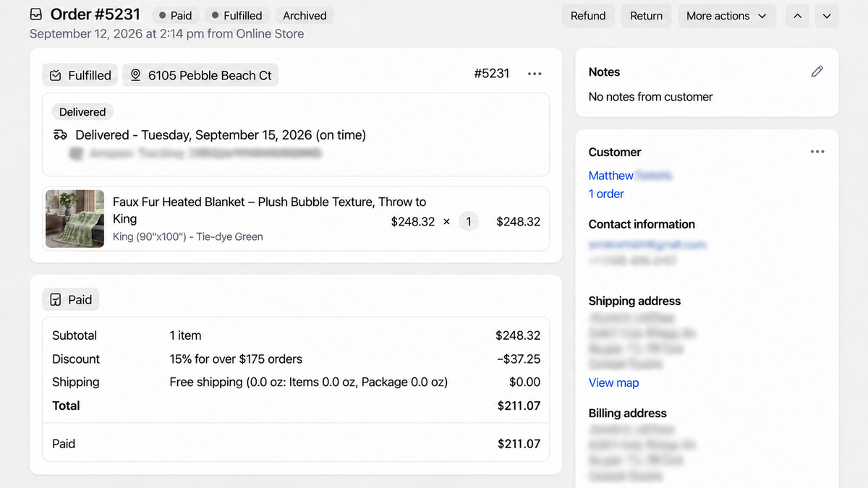The image size is (868, 488).
Task: Click the Fulfilled badge in the header
Action: (237, 16)
